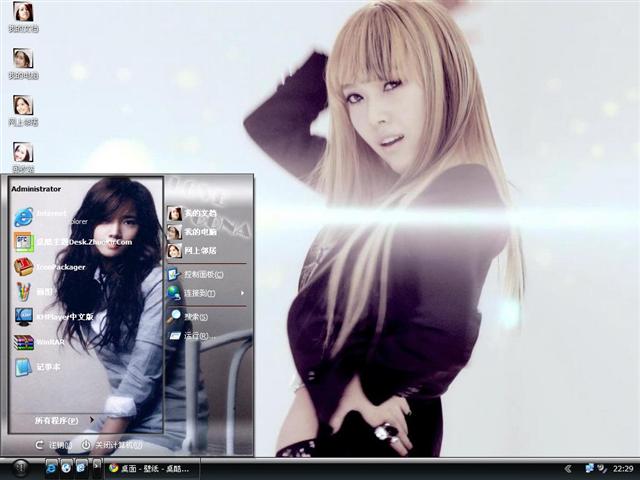640x480 pixels.
Task: Open 我的电脑 in the Start menu right pane
Action: tap(192, 232)
